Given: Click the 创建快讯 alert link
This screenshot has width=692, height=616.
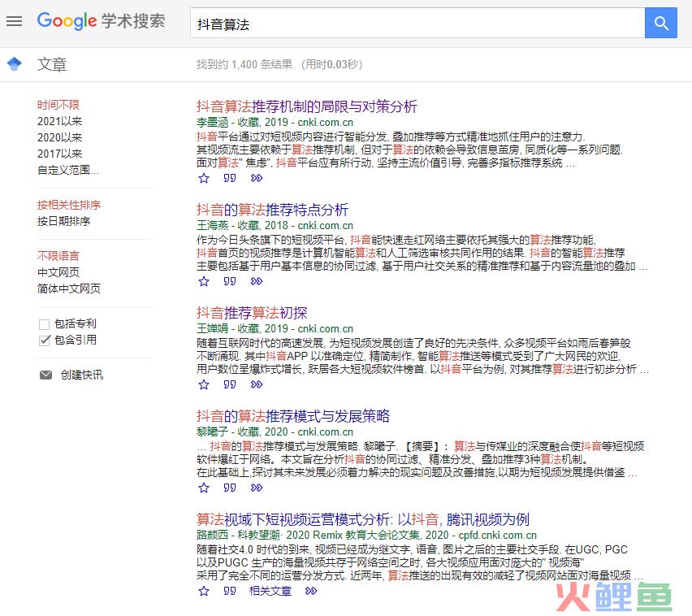Looking at the screenshot, I should pos(82,375).
